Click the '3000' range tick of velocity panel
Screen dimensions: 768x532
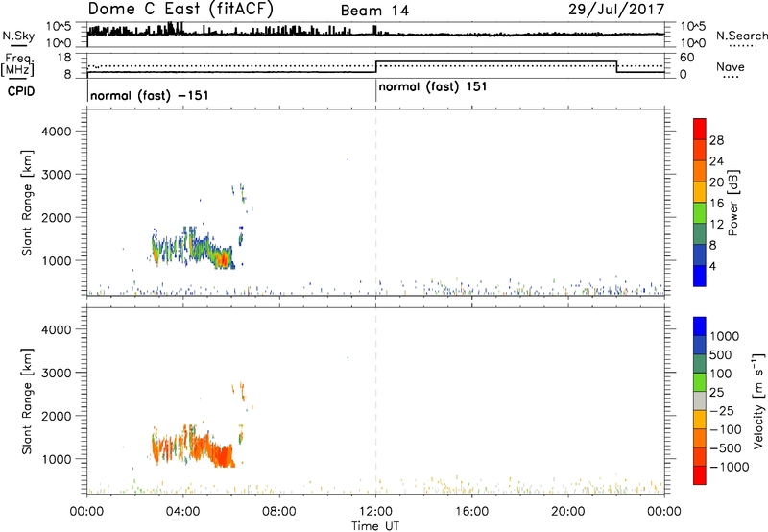point(57,373)
